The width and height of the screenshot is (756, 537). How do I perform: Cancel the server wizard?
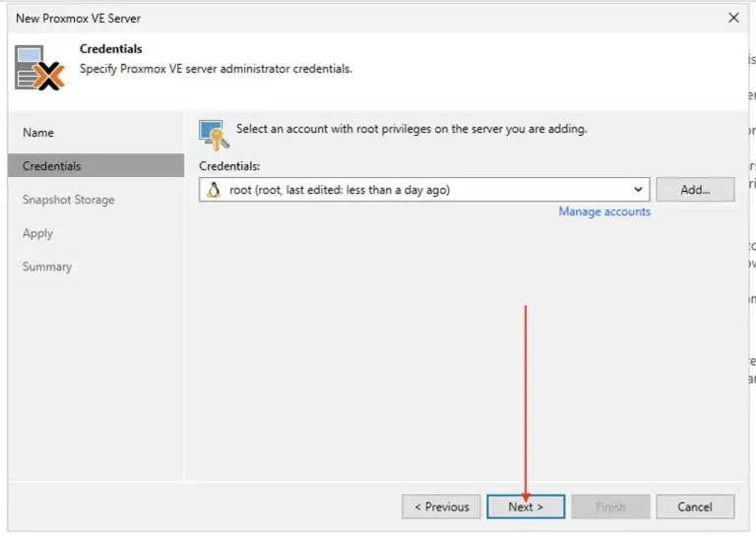click(x=695, y=507)
